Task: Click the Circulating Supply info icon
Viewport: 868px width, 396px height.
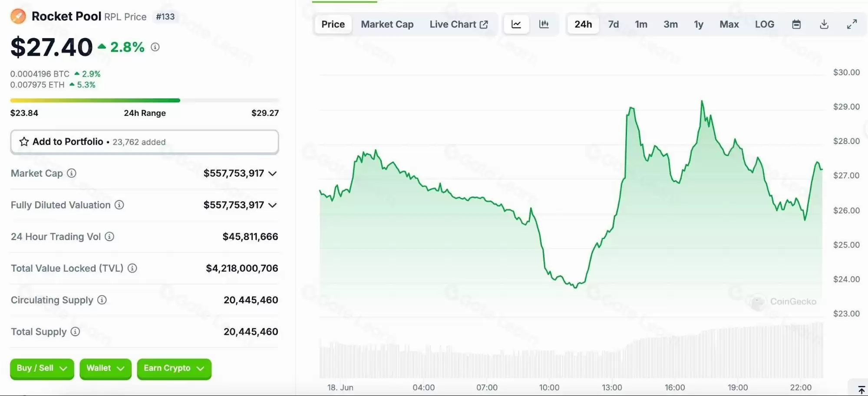Action: point(102,300)
